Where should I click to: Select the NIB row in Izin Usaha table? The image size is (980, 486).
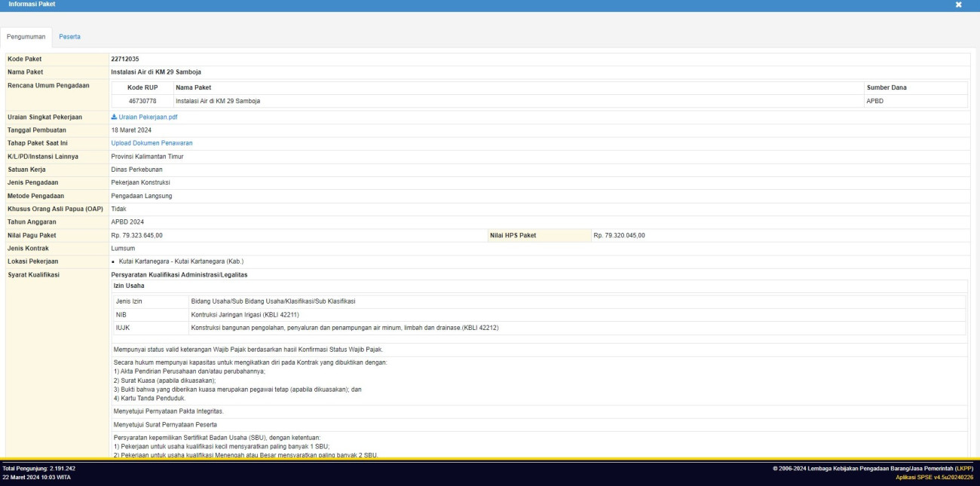pos(121,314)
